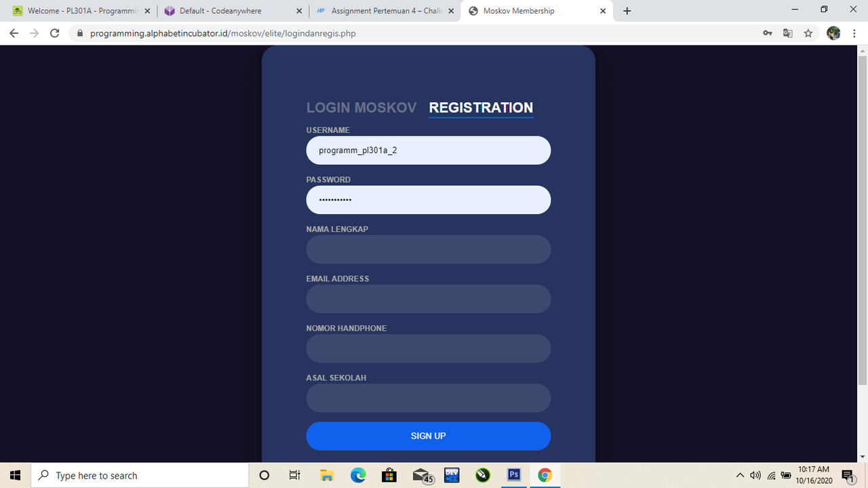Switch to the Default - Codeanywhere tab

[x=231, y=11]
